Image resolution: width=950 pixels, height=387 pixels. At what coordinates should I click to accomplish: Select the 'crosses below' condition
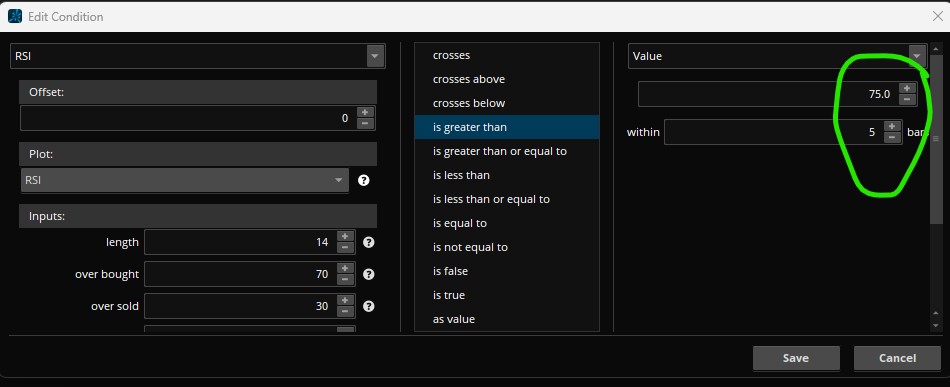[x=507, y=103]
